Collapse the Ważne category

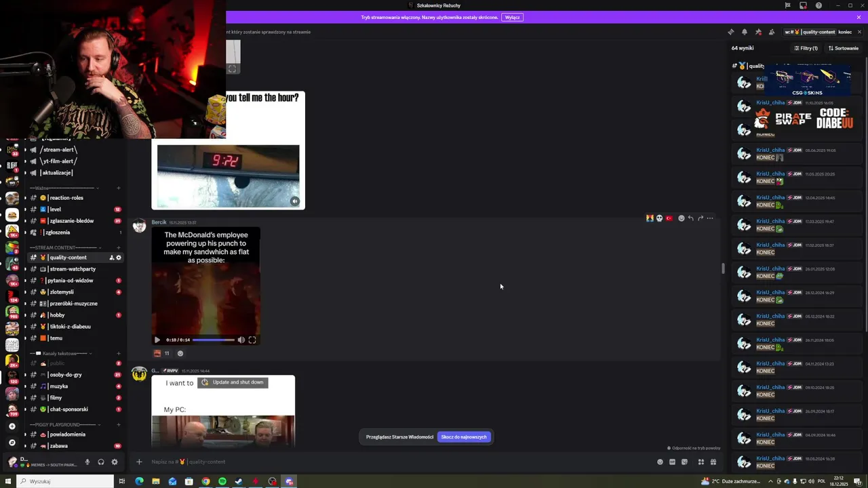click(64, 188)
